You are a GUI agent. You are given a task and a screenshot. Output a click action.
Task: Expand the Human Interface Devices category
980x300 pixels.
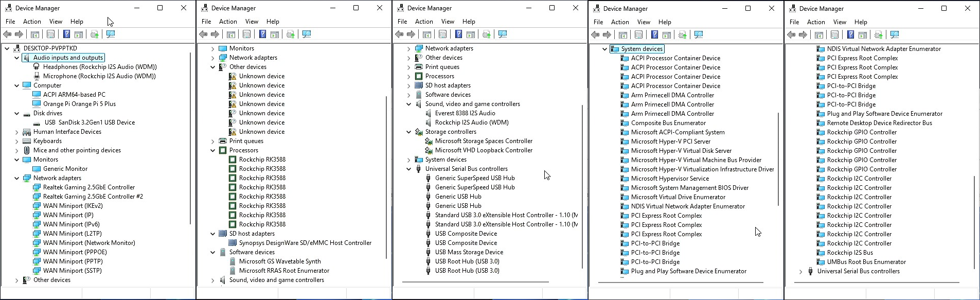17,132
